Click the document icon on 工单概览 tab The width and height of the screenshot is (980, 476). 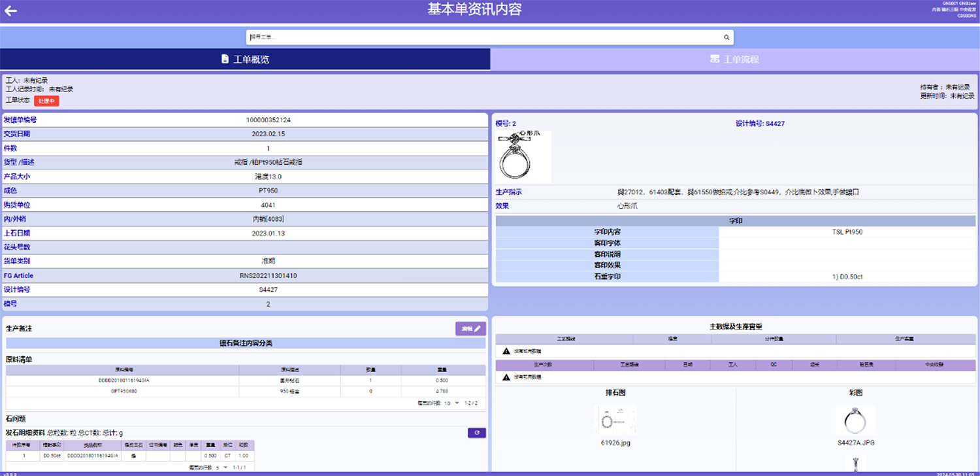coord(225,59)
